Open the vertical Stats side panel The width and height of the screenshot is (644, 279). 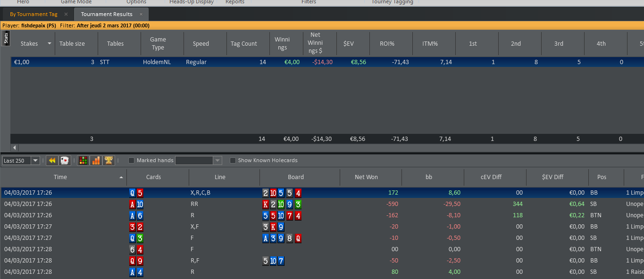tap(6, 38)
